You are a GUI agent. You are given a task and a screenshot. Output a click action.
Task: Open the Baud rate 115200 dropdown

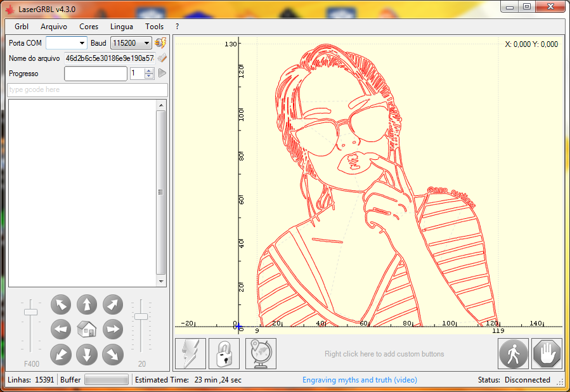pos(131,43)
